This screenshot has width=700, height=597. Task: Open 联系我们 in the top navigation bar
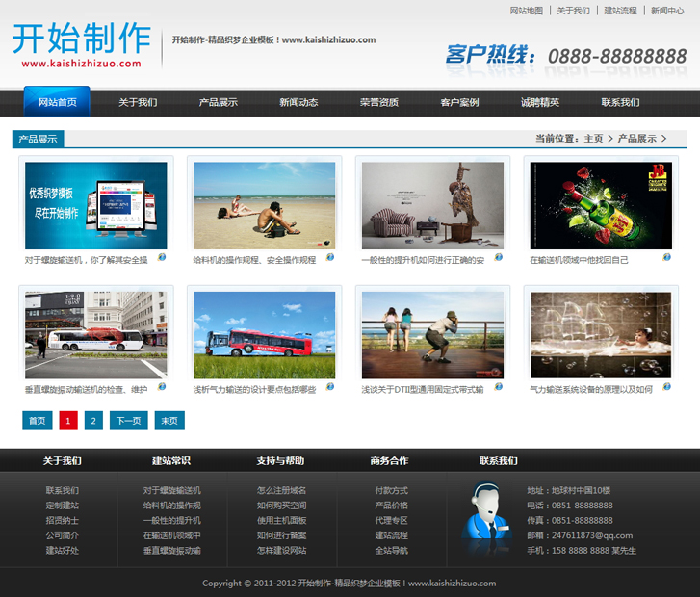coord(620,102)
